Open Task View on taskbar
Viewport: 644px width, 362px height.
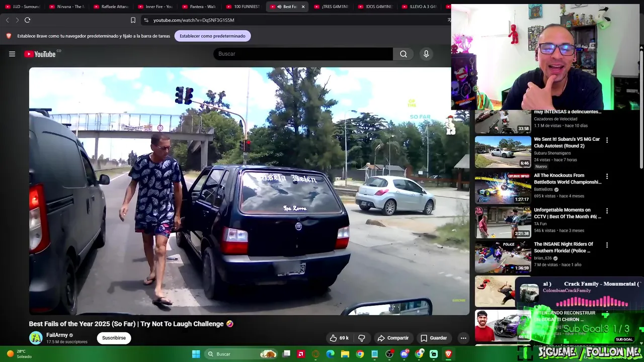(286, 354)
